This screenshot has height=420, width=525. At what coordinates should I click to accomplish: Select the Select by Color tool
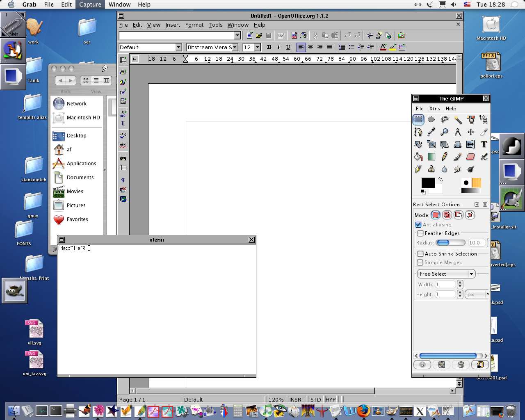click(x=470, y=120)
